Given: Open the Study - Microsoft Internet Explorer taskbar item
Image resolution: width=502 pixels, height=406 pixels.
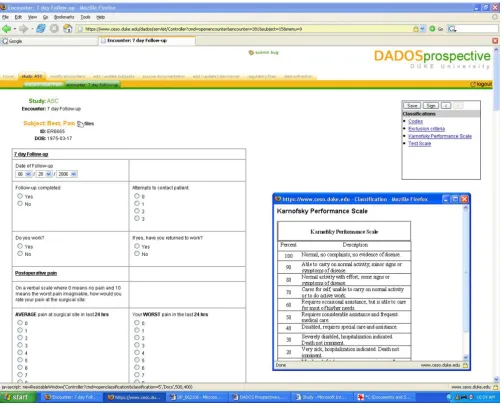Looking at the screenshot, I should [x=322, y=397].
